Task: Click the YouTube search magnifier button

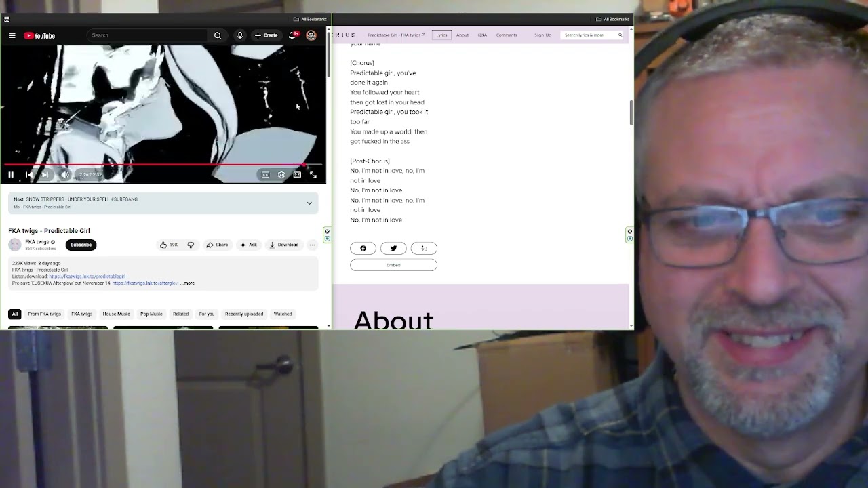Action: coord(218,35)
